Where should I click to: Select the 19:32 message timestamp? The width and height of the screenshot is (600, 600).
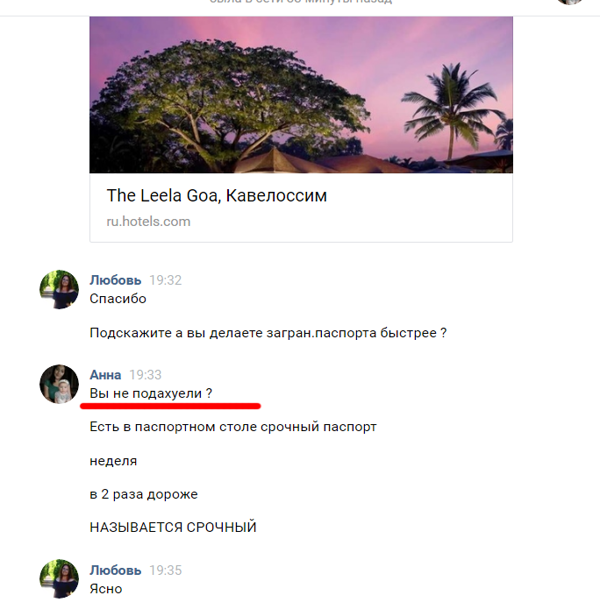pos(165,280)
